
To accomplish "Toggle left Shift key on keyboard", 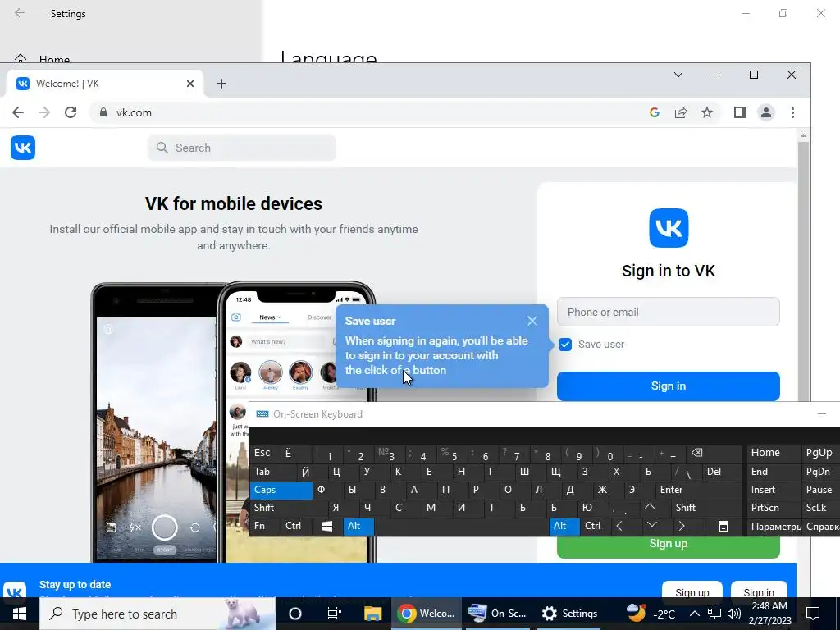I will pyautogui.click(x=288, y=508).
